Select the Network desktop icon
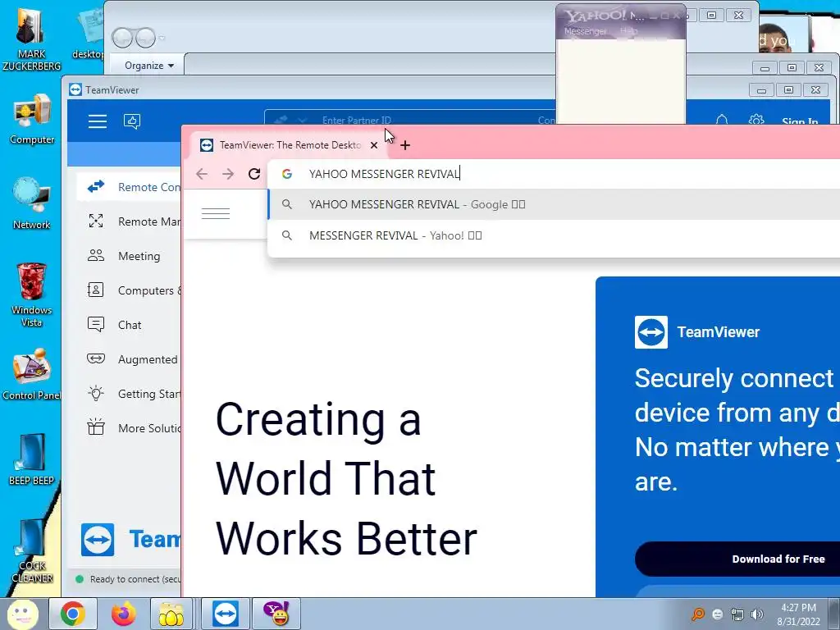Image resolution: width=840 pixels, height=630 pixels. coord(32,203)
